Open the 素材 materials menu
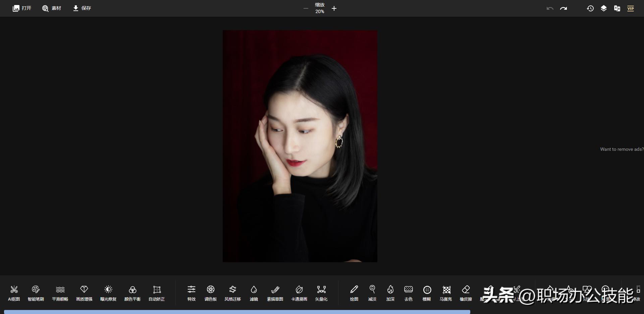Image resolution: width=644 pixels, height=314 pixels. [51, 8]
